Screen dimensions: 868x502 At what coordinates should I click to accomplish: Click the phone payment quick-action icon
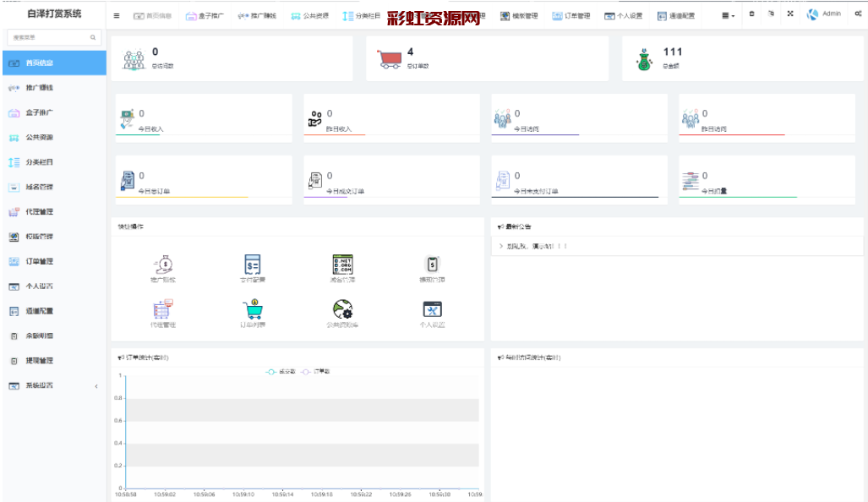432,265
